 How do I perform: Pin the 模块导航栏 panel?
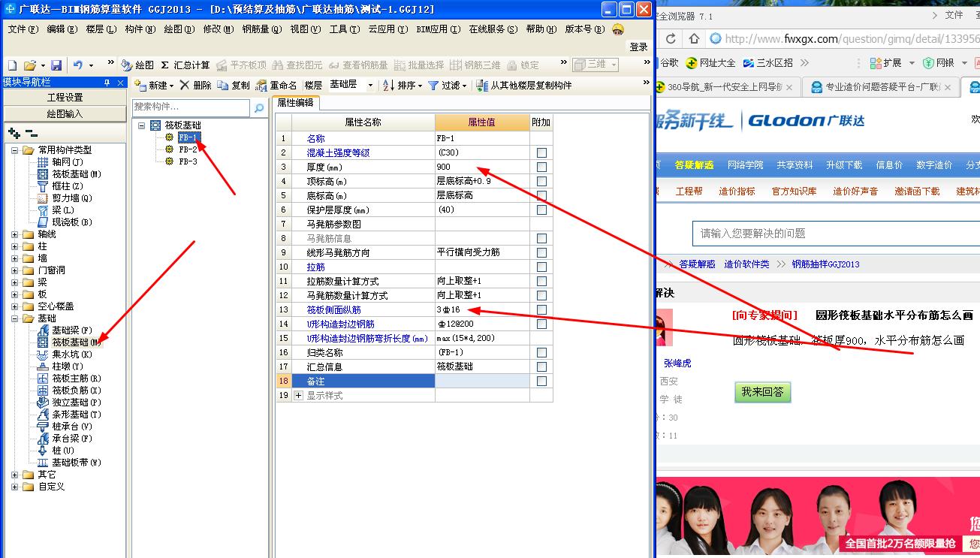107,82
